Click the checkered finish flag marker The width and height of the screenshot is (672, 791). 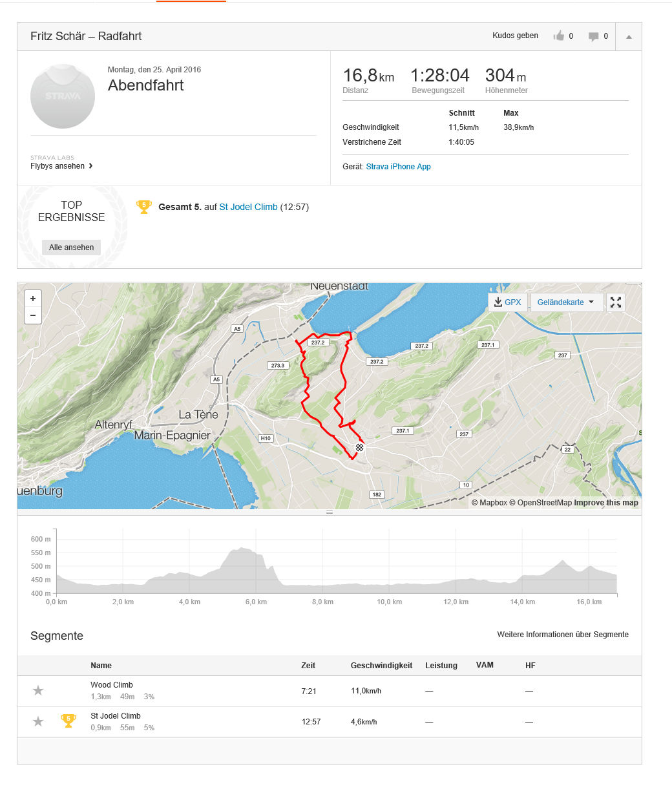point(360,447)
